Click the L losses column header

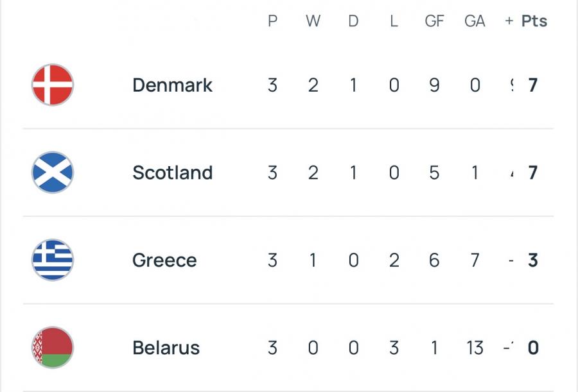pos(394,21)
